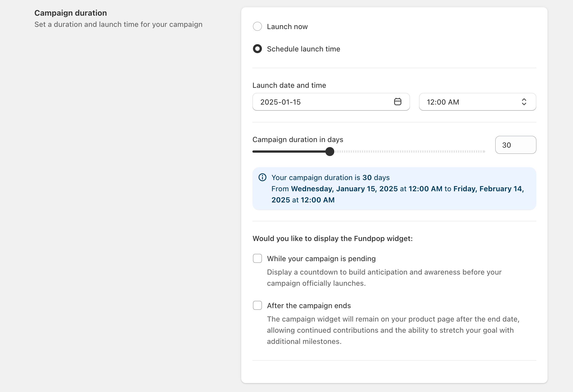
Task: Check the After the campaign ends box
Action: pyautogui.click(x=257, y=305)
